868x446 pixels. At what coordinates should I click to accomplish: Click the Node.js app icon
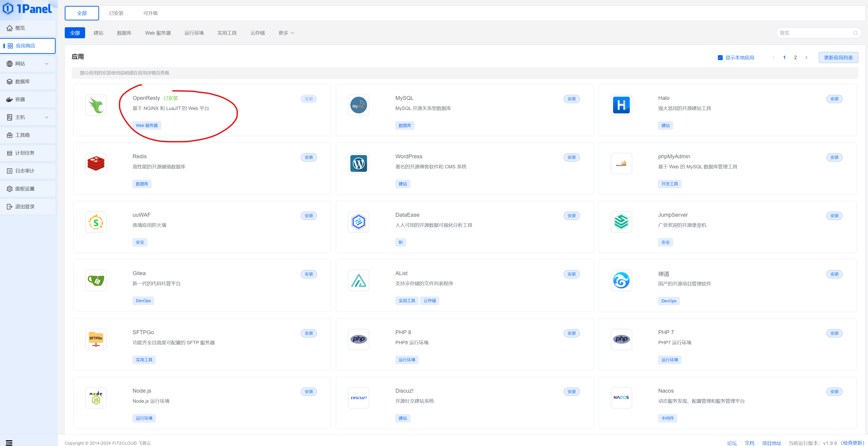(96, 398)
